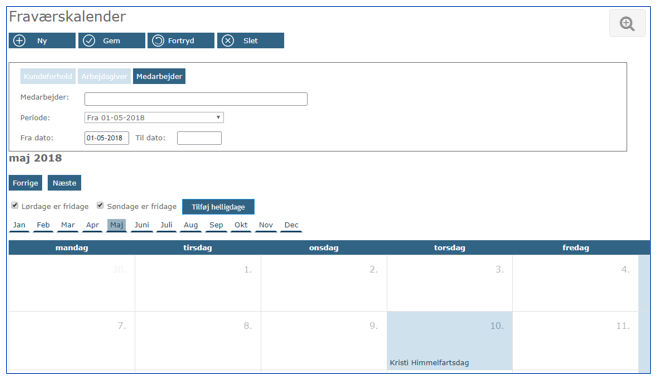Click the torsdag column header
The image size is (660, 387).
[x=450, y=248]
